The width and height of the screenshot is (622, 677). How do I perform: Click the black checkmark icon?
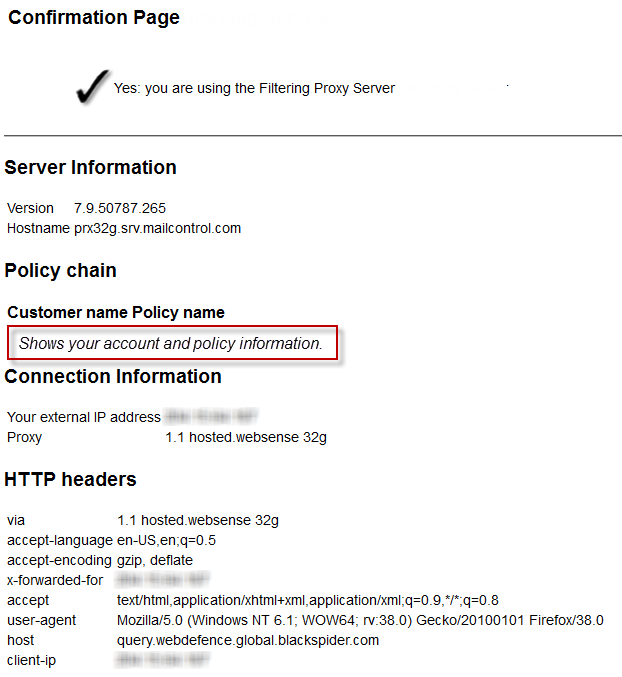pos(92,86)
